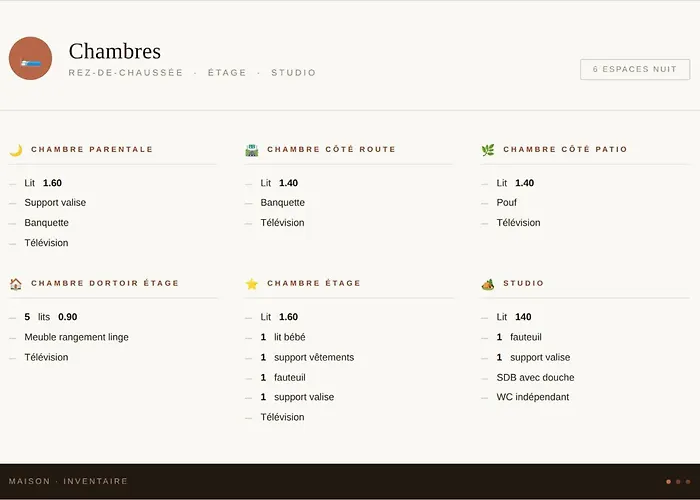This screenshot has height=500, width=700.
Task: Select the Studio label under the Chambres title
Action: point(293,72)
